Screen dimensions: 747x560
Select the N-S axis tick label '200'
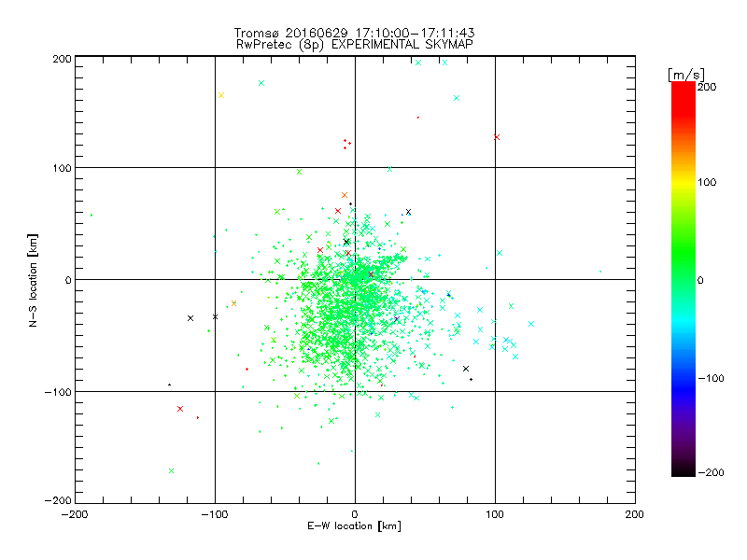(x=62, y=59)
